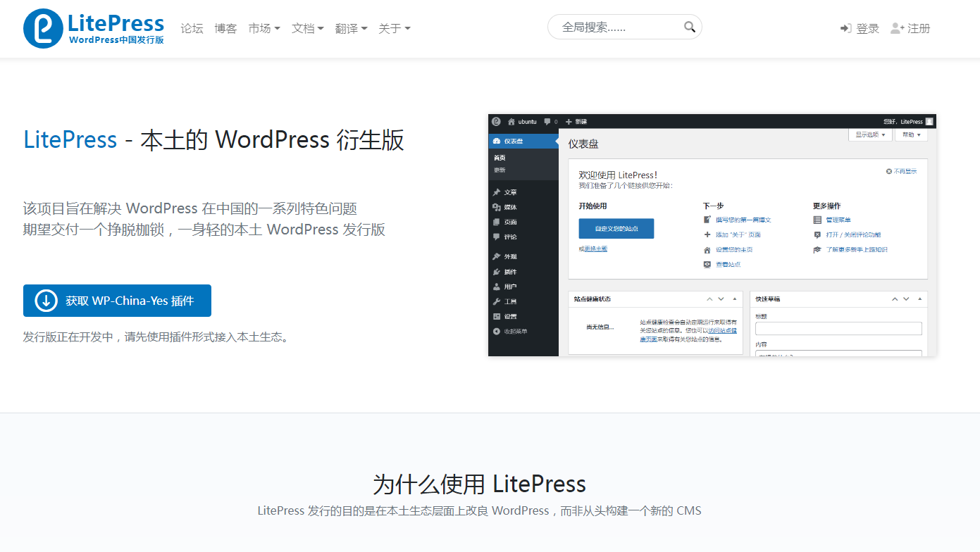980x552 pixels.
Task: Move 站点健康状态 panel up arrow
Action: point(710,299)
